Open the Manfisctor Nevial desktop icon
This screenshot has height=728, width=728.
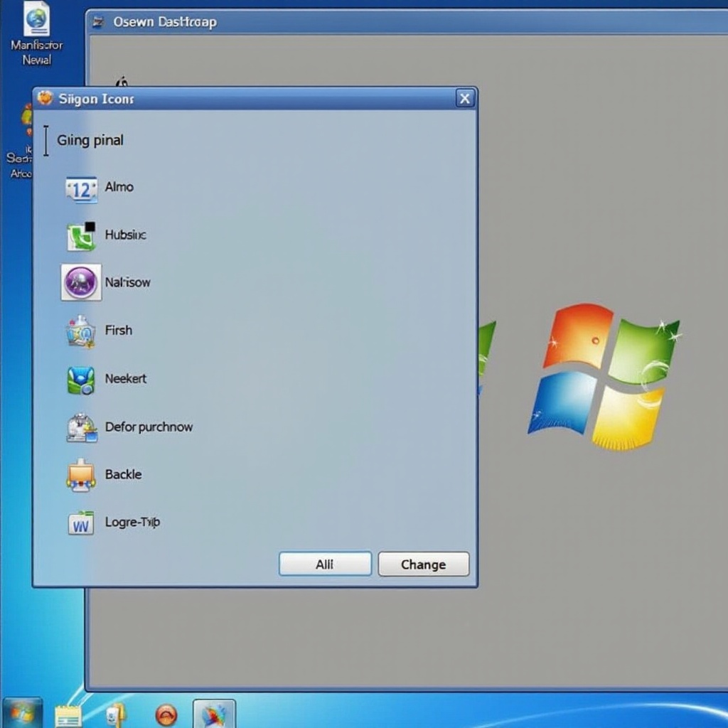pyautogui.click(x=37, y=33)
